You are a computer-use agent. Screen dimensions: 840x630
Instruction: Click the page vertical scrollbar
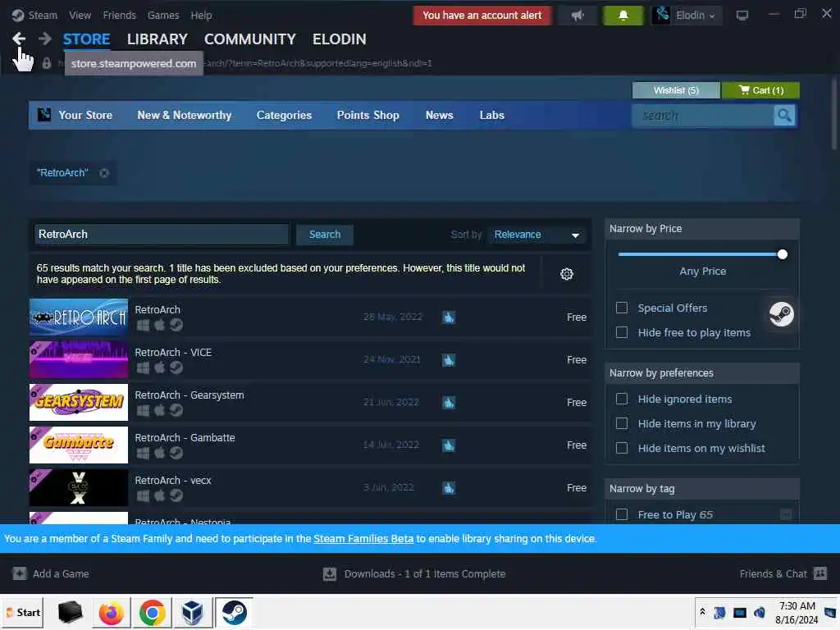[834, 115]
